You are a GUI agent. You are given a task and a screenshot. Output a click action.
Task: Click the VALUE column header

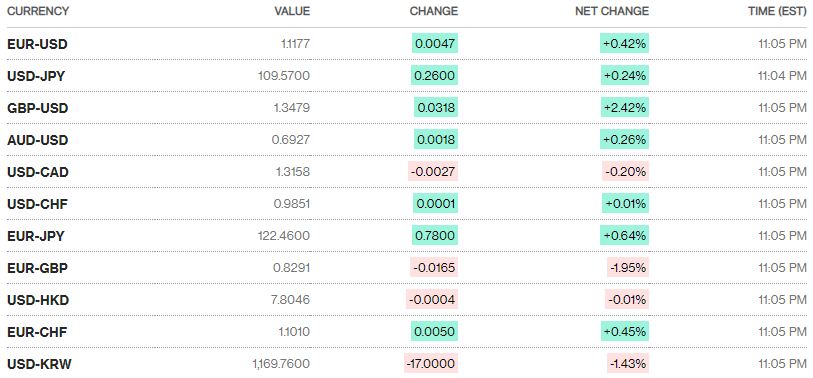[x=292, y=11]
